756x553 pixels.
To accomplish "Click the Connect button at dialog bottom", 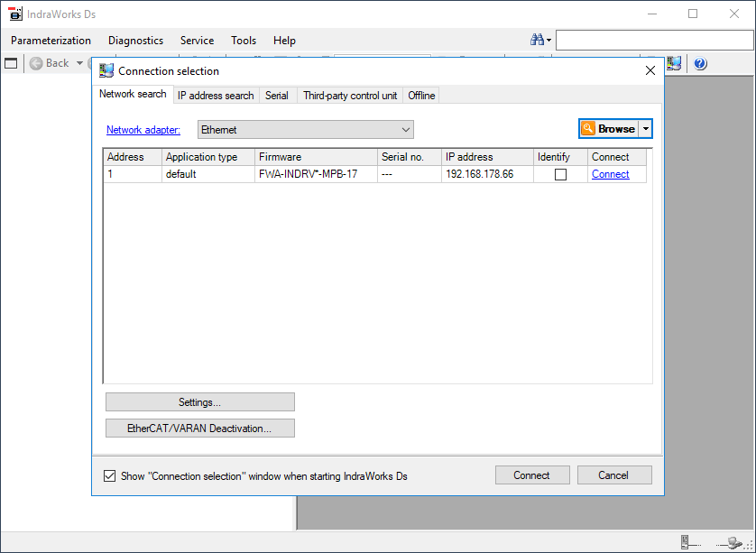I will (x=532, y=475).
